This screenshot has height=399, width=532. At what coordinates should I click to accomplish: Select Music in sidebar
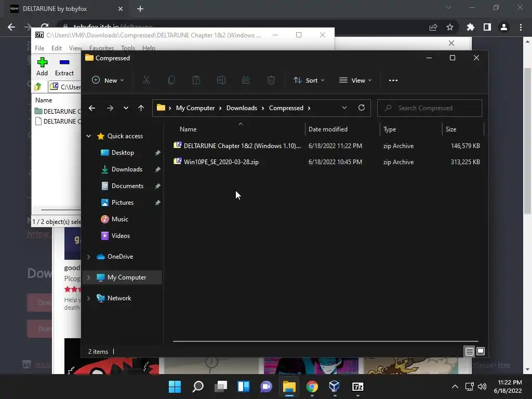(x=120, y=219)
